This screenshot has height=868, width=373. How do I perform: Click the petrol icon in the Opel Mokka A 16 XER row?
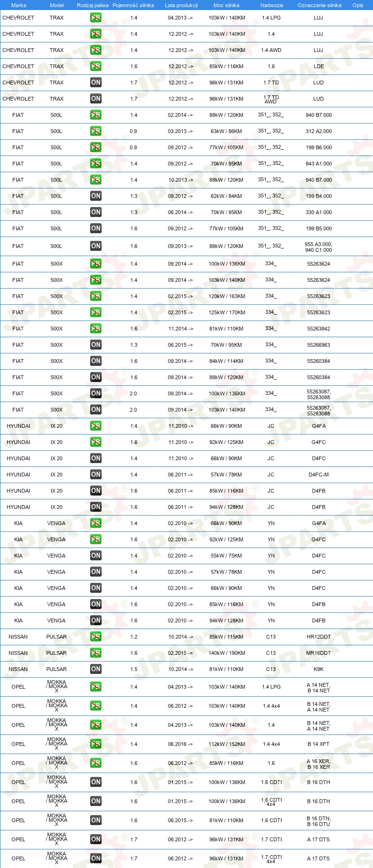point(96,763)
